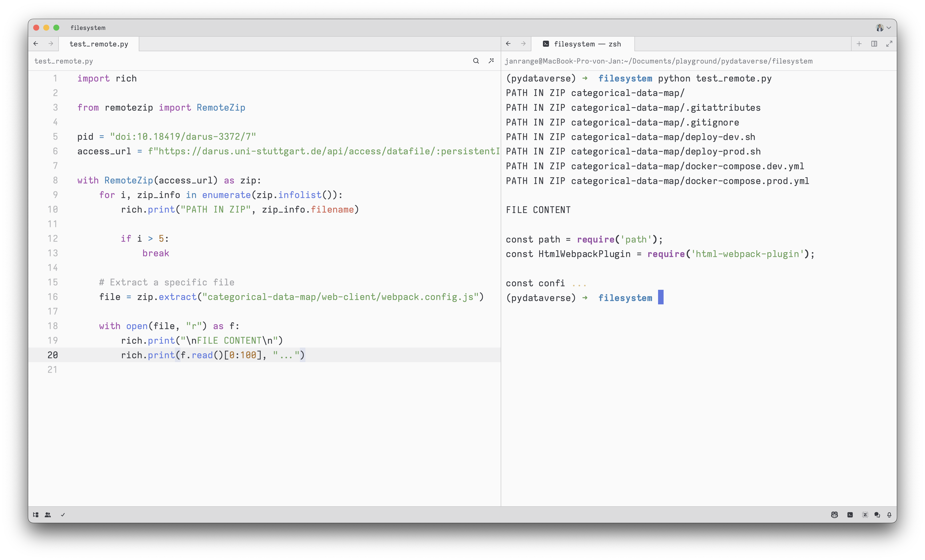Image resolution: width=925 pixels, height=560 pixels.
Task: Click the new terminal plus button
Action: click(x=859, y=44)
